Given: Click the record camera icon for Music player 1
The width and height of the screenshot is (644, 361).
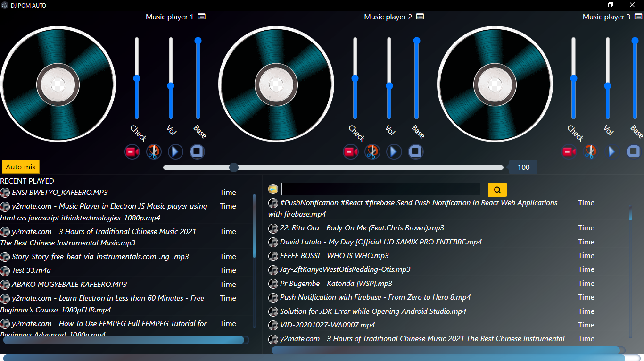Looking at the screenshot, I should pyautogui.click(x=132, y=152).
